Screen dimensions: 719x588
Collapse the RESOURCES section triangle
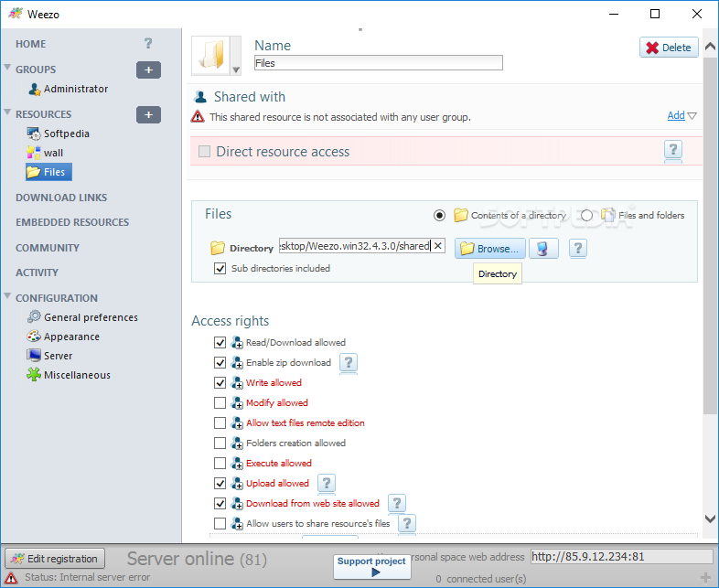click(x=7, y=112)
